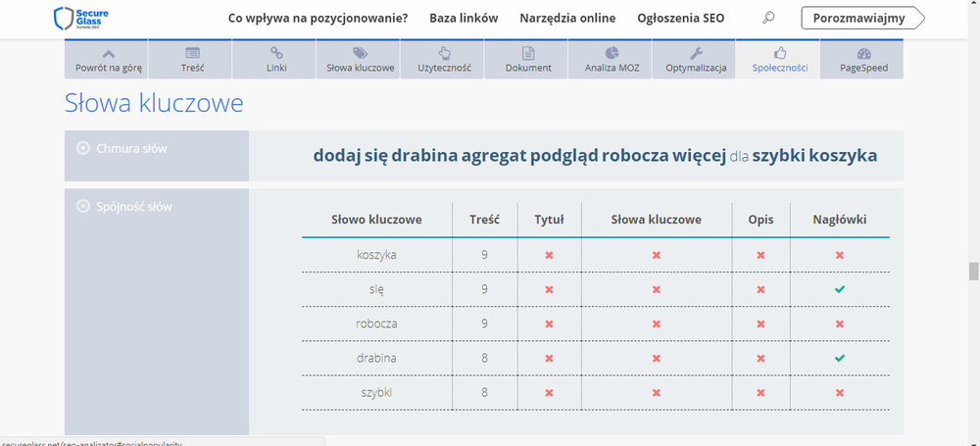980x446 pixels.
Task: Click the Słowa kluczowe section heading
Action: [x=154, y=104]
